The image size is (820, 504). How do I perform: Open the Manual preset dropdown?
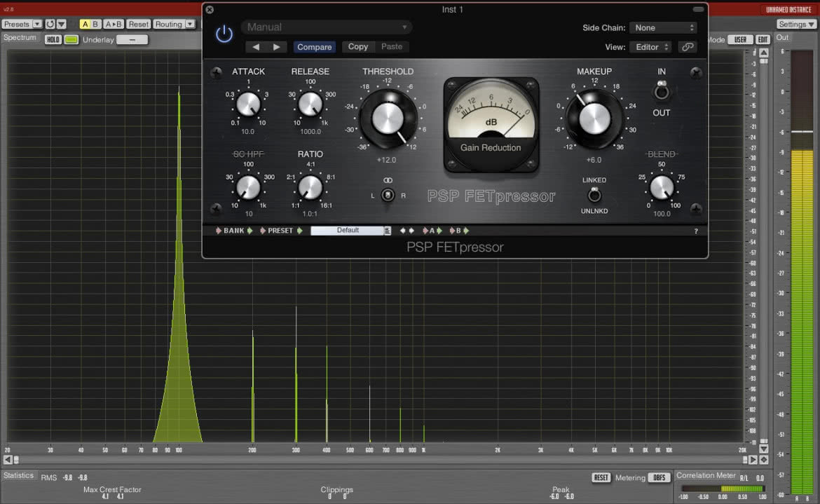tap(327, 27)
